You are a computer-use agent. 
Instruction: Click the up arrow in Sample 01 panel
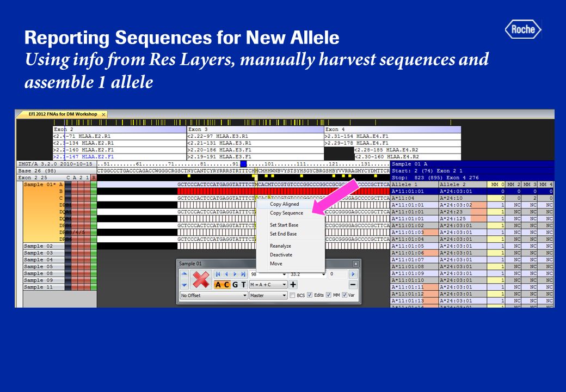pos(184,274)
